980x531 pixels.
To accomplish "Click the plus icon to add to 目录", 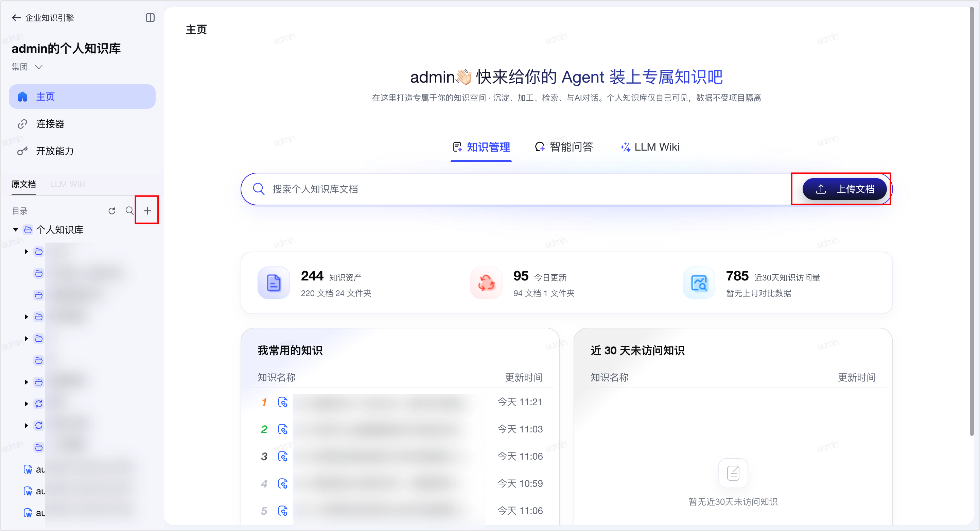I will pyautogui.click(x=147, y=210).
